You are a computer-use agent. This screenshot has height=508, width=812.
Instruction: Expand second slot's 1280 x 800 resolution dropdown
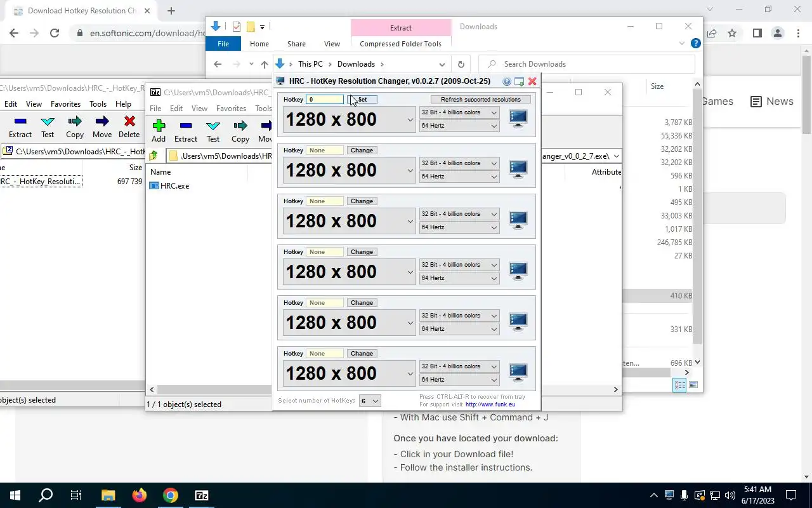(x=410, y=170)
